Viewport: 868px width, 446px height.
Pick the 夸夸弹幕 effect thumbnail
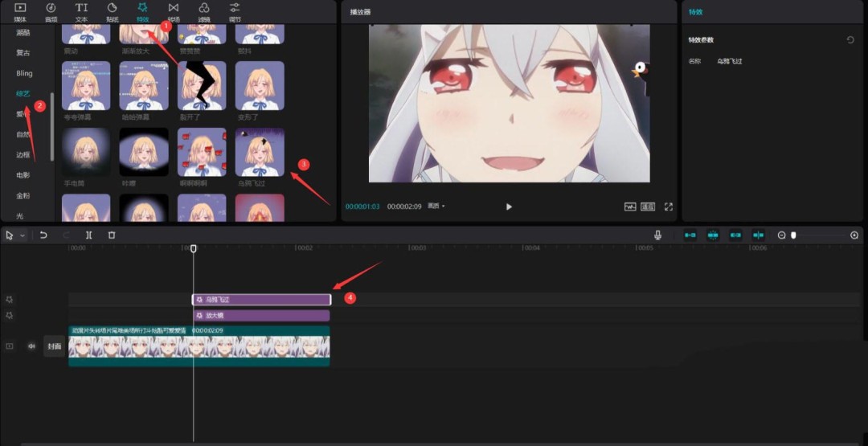click(86, 86)
